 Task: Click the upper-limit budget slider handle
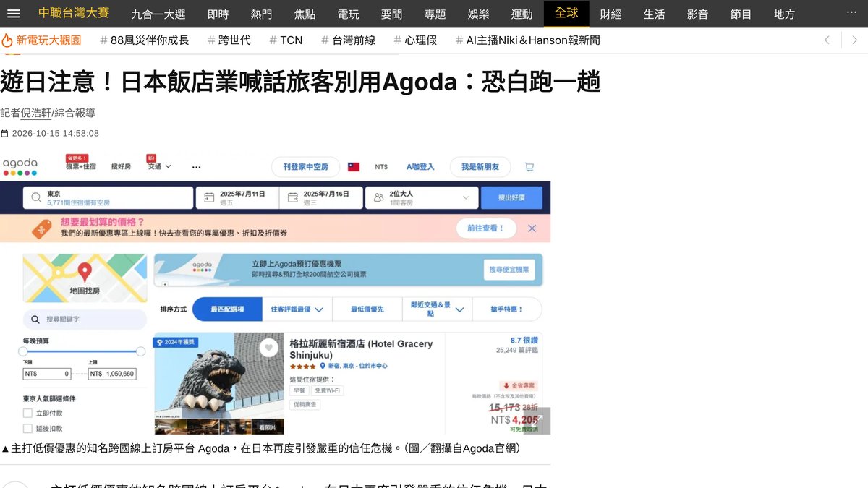pyautogui.click(x=140, y=351)
